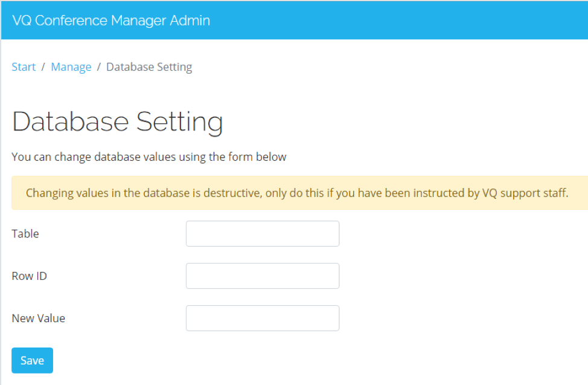Viewport: 588px width, 385px height.
Task: Click the Save button
Action: pyautogui.click(x=32, y=361)
